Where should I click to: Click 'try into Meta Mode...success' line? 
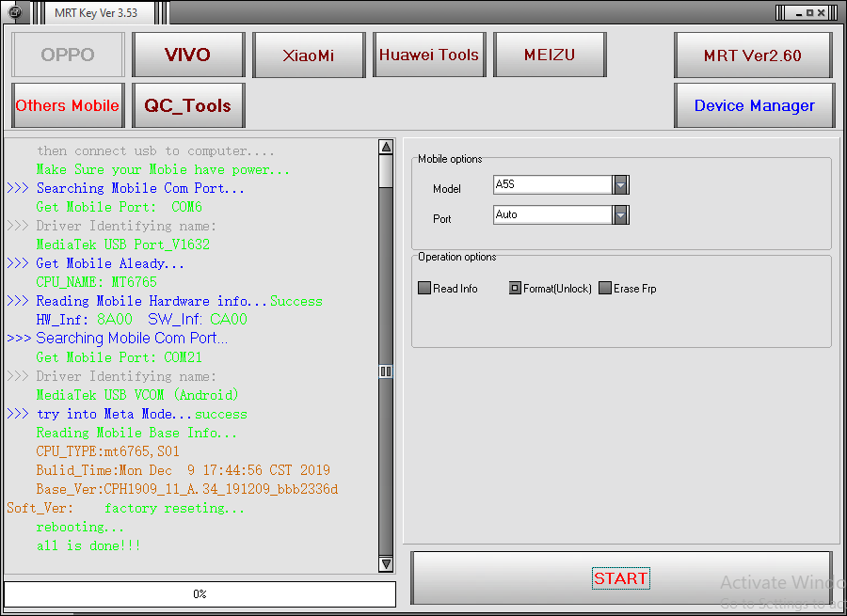pyautogui.click(x=127, y=414)
